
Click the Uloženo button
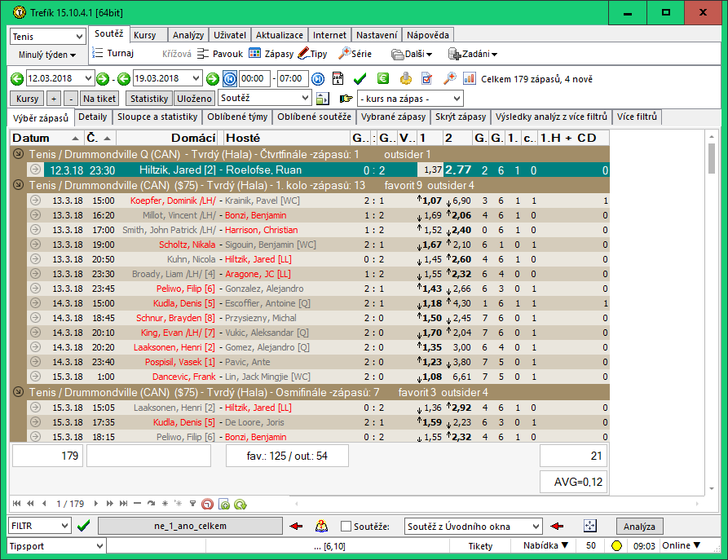[194, 99]
